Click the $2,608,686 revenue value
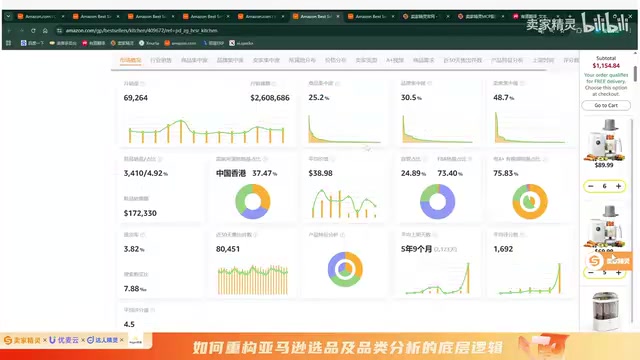 270,98
